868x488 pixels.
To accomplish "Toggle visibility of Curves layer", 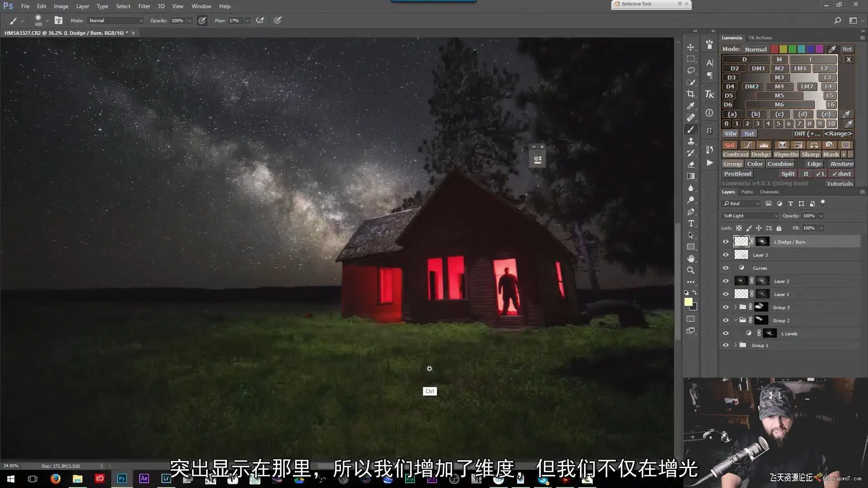I will (x=726, y=268).
